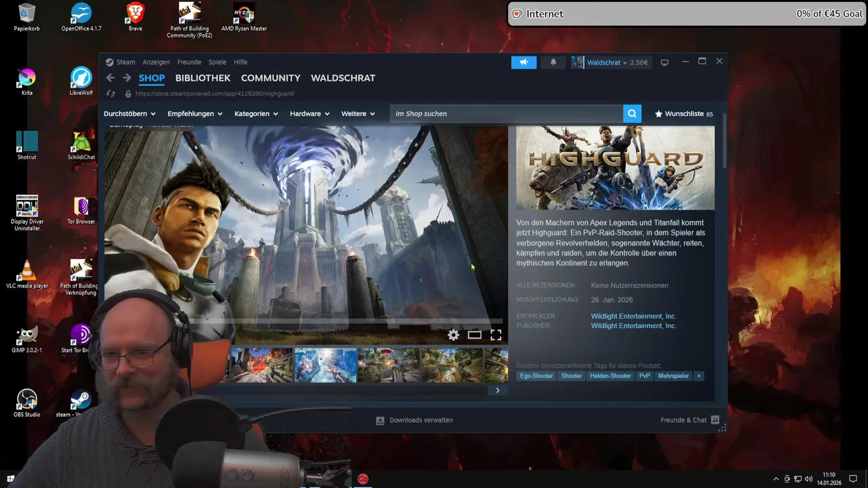Expand the Weitere dropdown
Viewport: 868px width, 488px height.
[358, 114]
